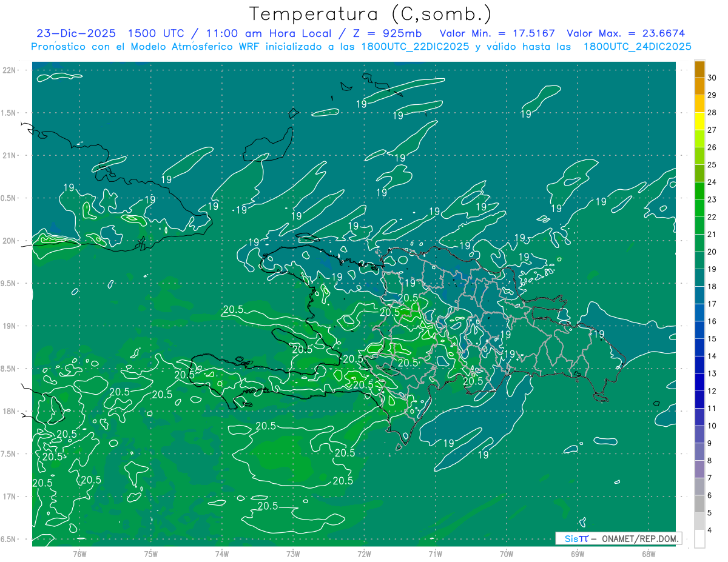Click the '72W' longitude axis label
728x562 pixels.
tap(364, 554)
